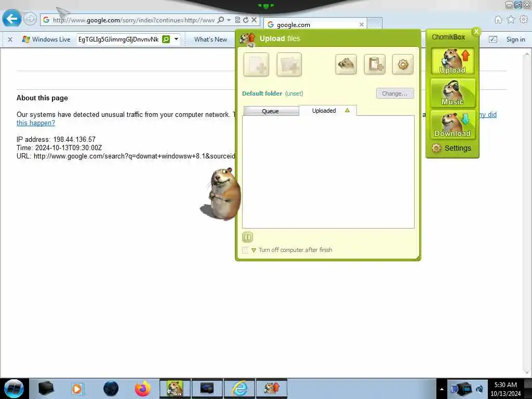This screenshot has width=532, height=399.
Task: Click the 'IP address: 198.44.136.57' text
Action: click(56, 139)
